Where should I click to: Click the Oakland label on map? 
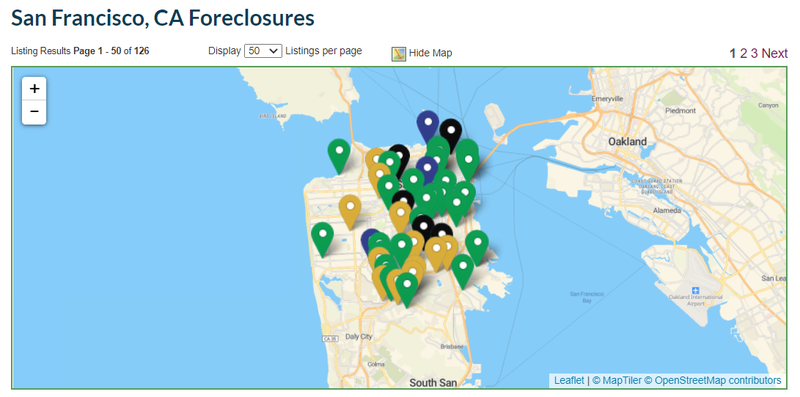pyautogui.click(x=627, y=141)
